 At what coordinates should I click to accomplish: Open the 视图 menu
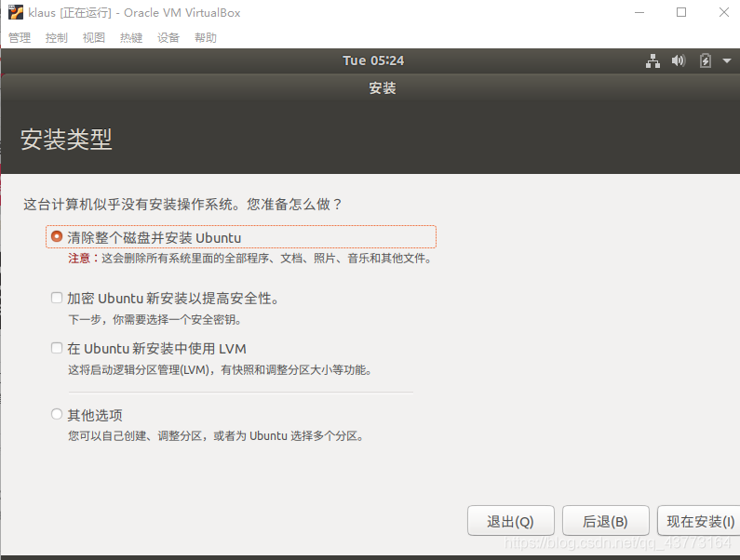click(93, 38)
